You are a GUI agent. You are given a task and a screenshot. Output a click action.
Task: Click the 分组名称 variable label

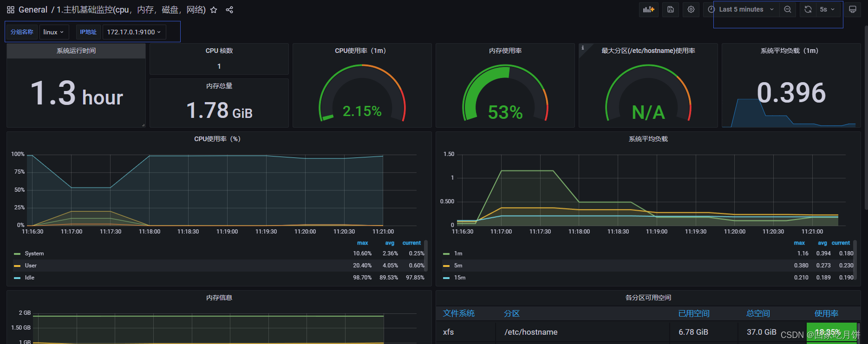22,32
